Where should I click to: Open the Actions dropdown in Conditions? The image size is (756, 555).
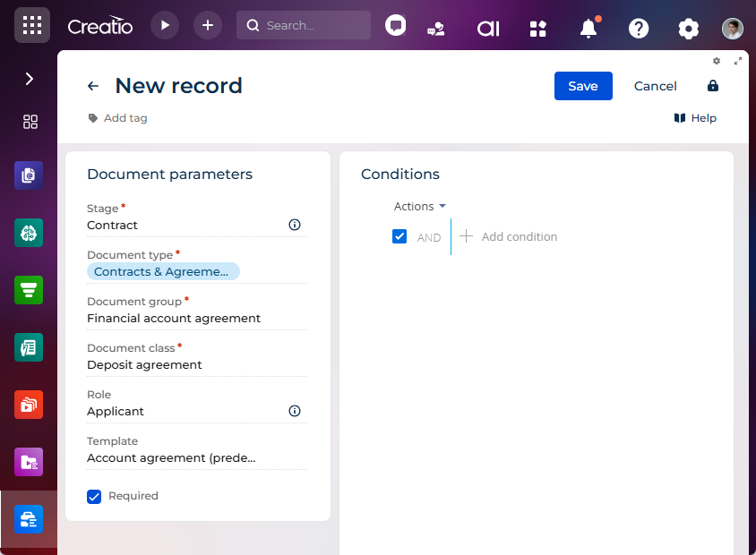coord(419,206)
